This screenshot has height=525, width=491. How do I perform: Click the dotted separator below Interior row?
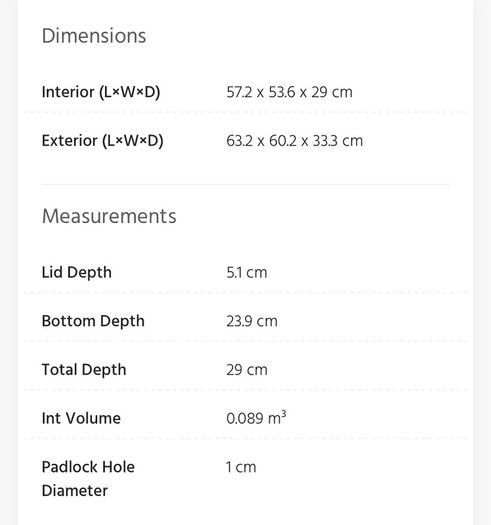click(x=246, y=112)
